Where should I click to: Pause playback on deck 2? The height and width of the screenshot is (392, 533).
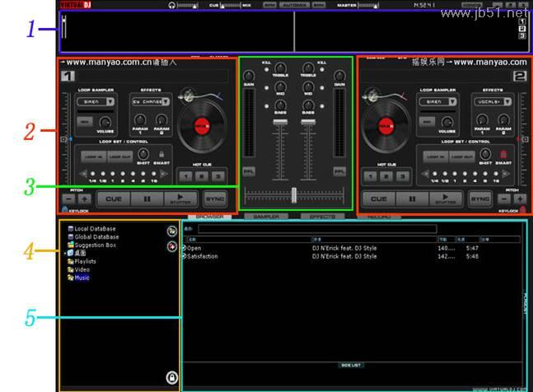point(412,199)
